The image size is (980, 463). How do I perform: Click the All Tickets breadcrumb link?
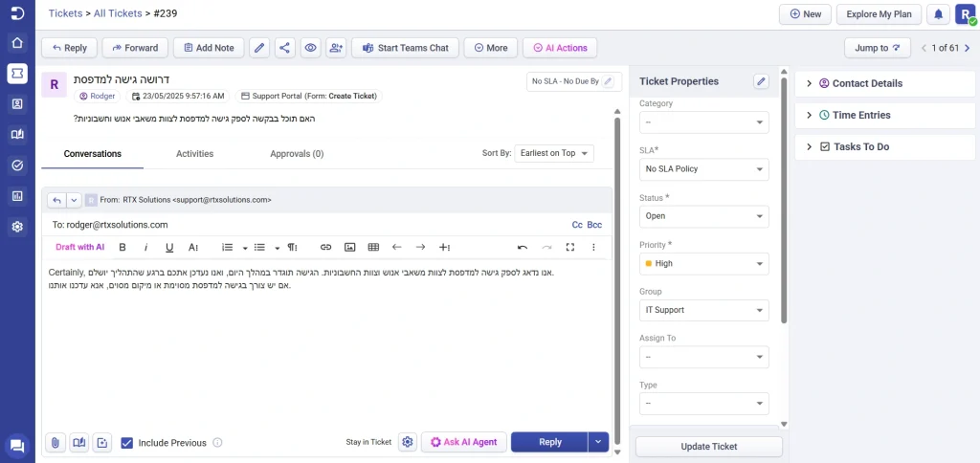[x=117, y=13]
